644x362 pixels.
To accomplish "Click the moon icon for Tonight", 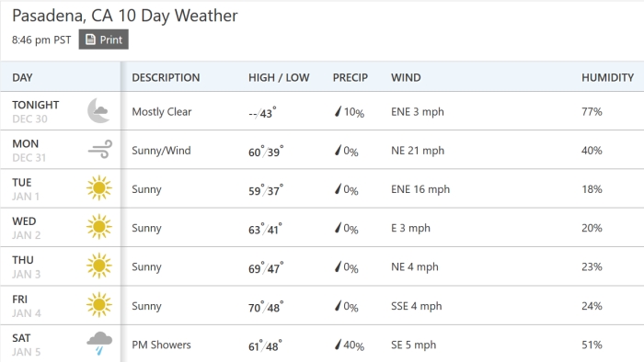I will [98, 110].
